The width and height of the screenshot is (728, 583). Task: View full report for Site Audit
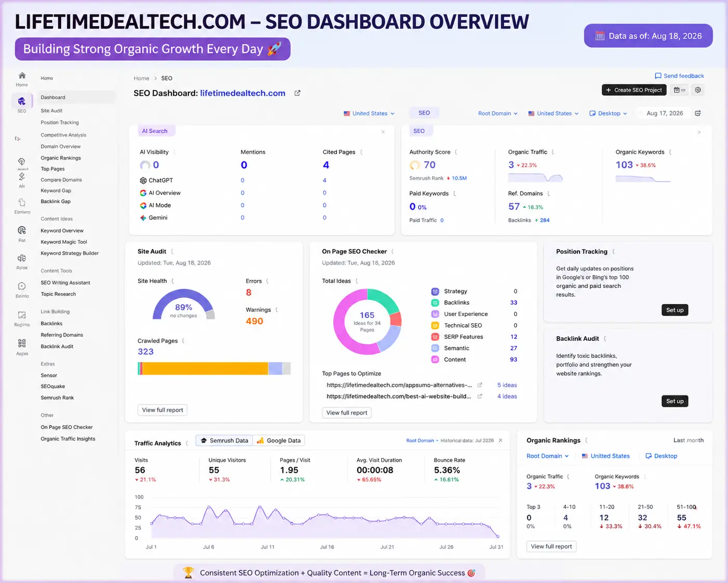click(x=163, y=410)
